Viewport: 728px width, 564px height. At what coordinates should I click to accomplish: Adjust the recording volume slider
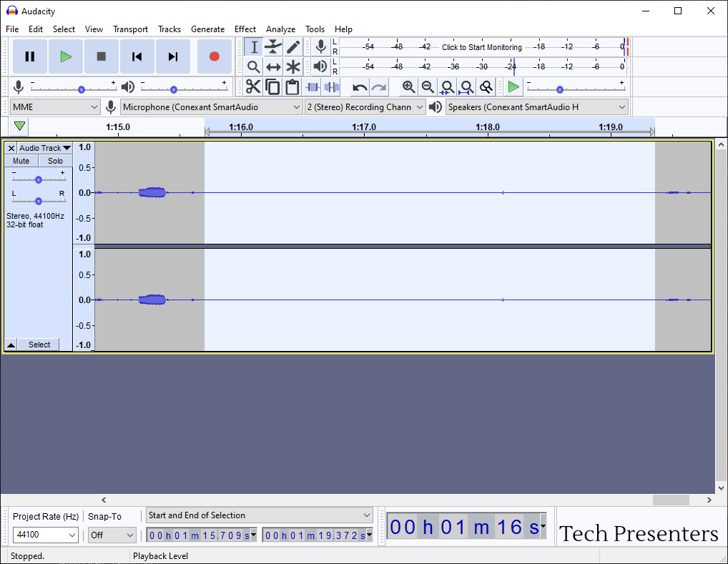[74, 86]
